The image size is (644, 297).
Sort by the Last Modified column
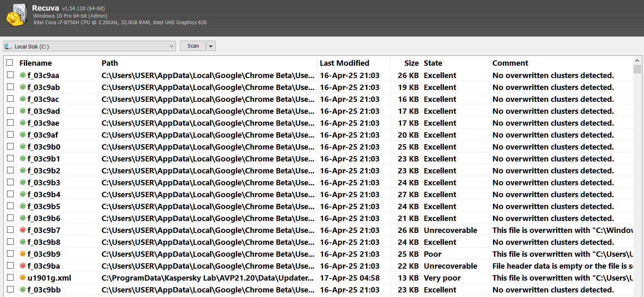click(344, 63)
